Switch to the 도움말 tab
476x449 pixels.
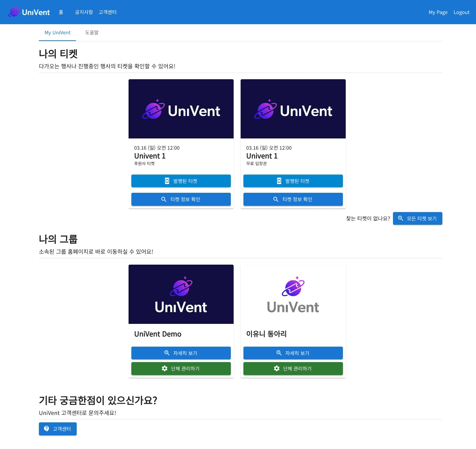92,33
